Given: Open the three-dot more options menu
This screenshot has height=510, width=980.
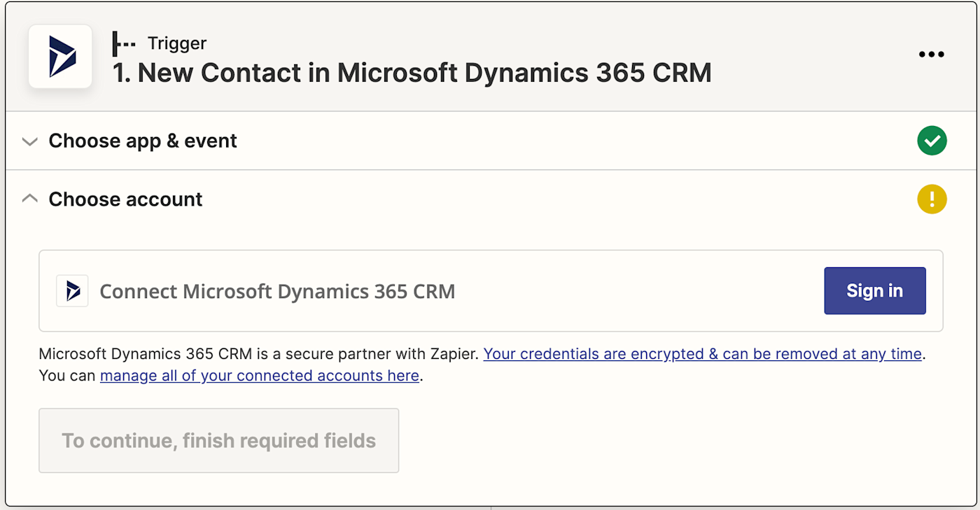Looking at the screenshot, I should click(x=931, y=55).
